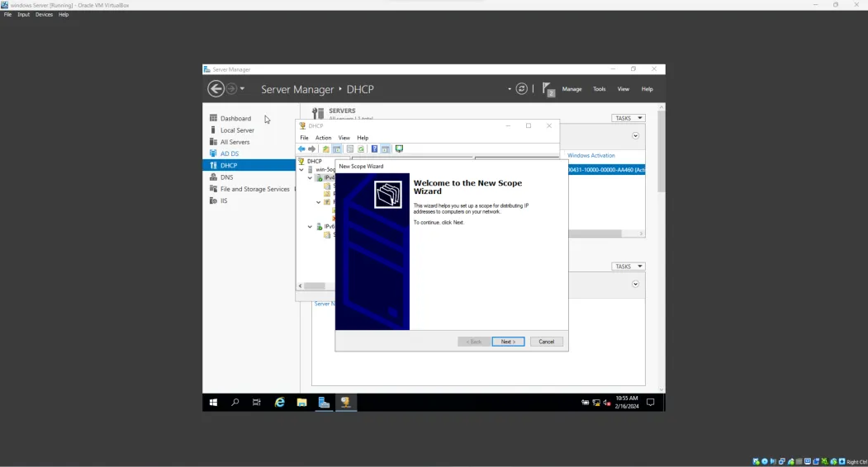Open taskbar search magnifier

click(x=235, y=403)
